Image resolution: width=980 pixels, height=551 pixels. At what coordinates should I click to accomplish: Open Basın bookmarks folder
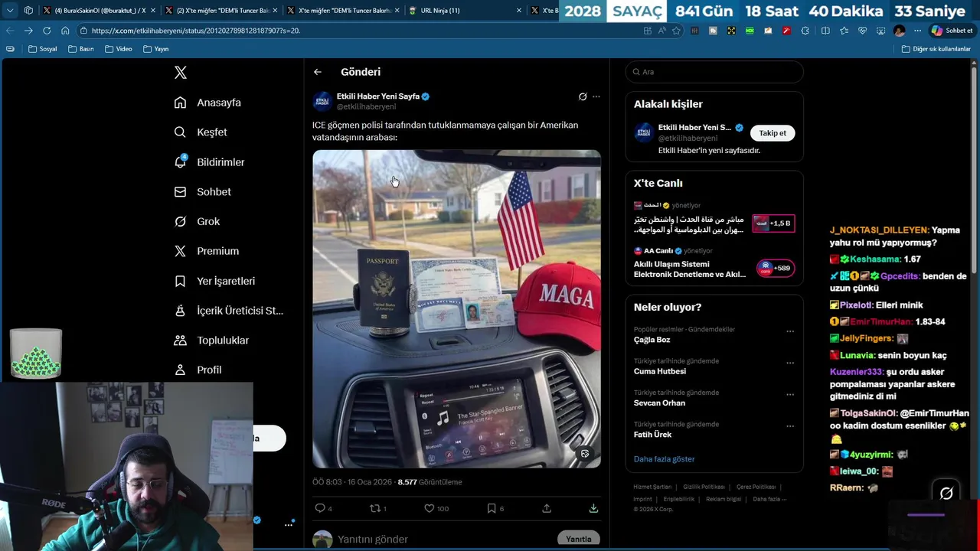coord(81,49)
